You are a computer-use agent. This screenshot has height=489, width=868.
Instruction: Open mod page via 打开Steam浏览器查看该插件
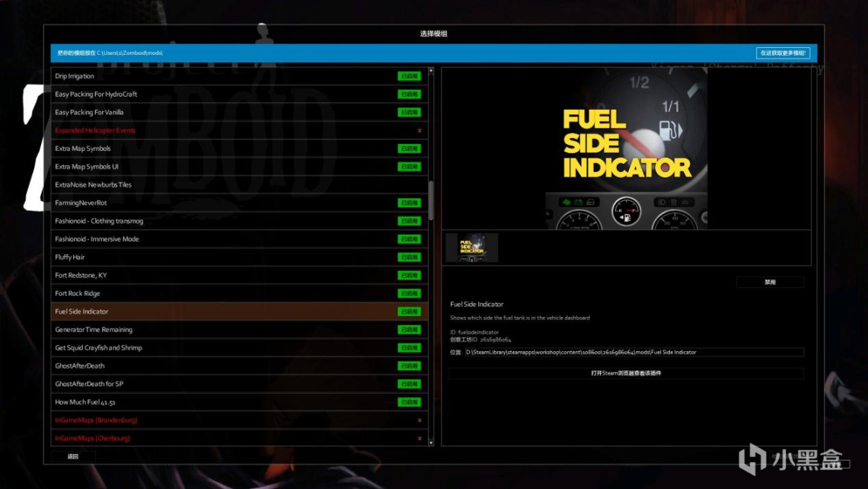pyautogui.click(x=626, y=373)
